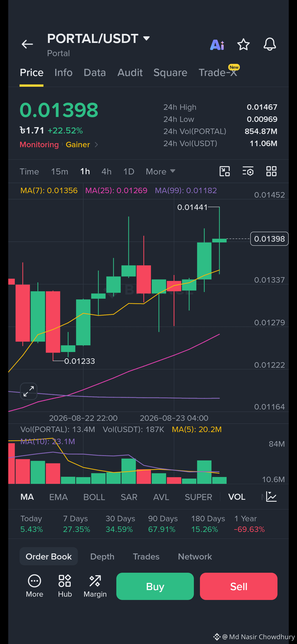297x644 pixels.
Task: Switch to the Info tab
Action: (64, 73)
